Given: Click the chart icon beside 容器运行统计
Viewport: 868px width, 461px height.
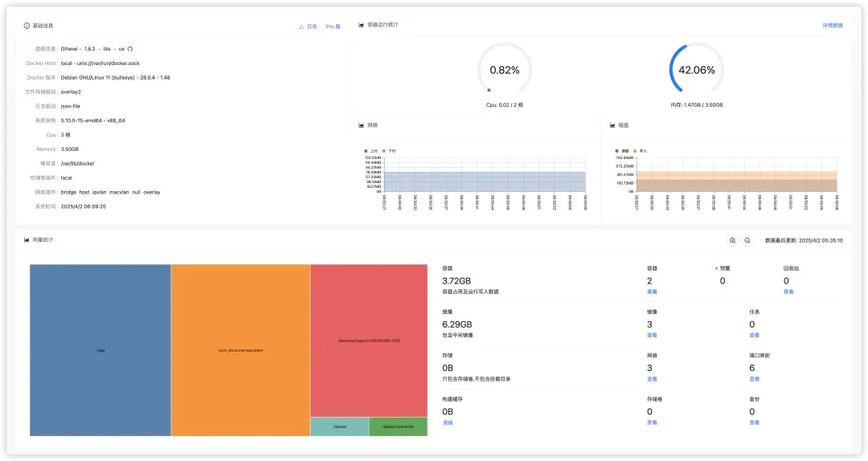Looking at the screenshot, I should (x=362, y=25).
